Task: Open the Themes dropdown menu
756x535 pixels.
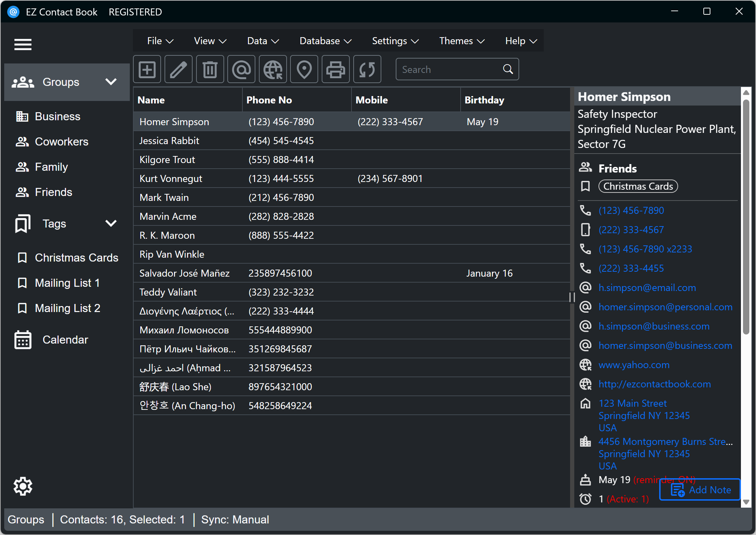Action: [462, 41]
